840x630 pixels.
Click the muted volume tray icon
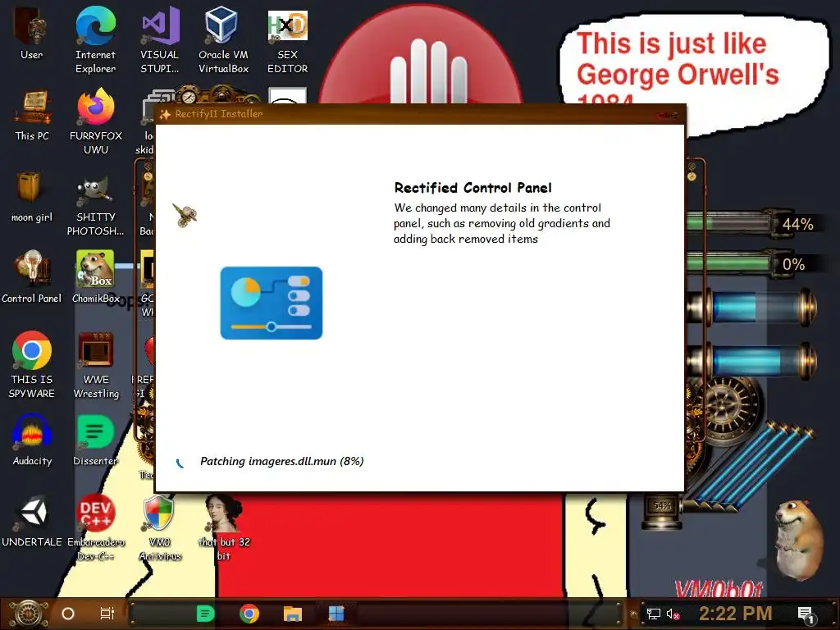(673, 614)
